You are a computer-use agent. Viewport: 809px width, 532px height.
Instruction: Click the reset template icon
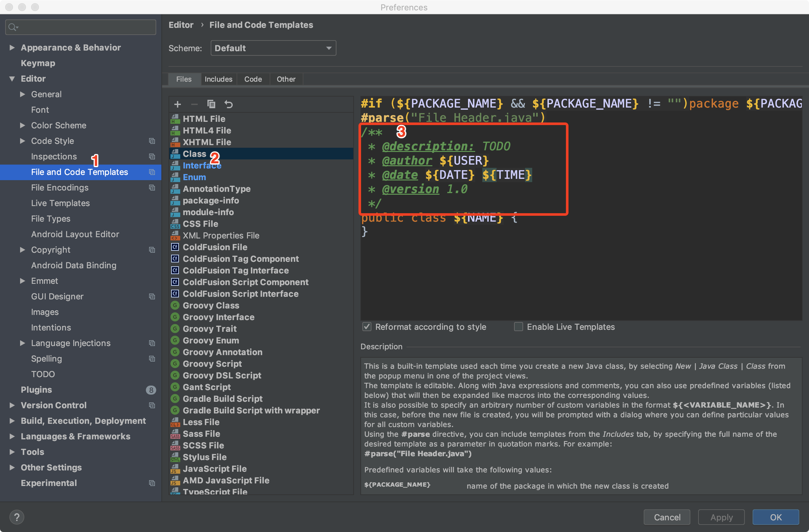coord(229,105)
